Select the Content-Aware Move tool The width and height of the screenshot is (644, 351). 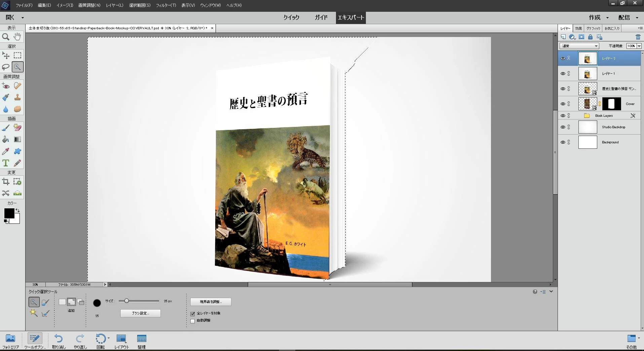(6, 193)
